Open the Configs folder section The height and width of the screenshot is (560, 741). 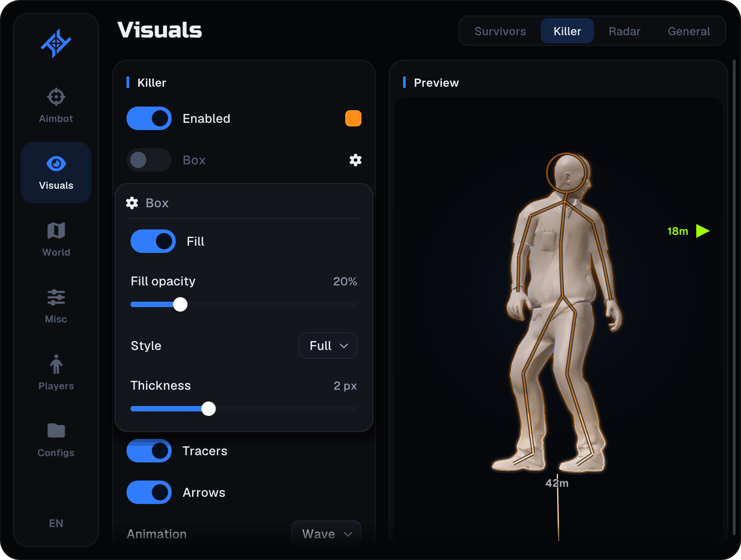coord(56,440)
